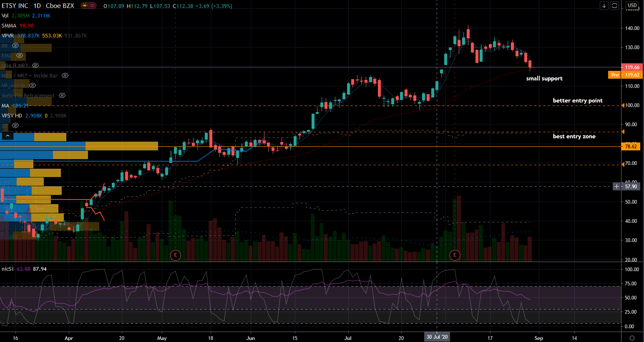Click the Sep label on time axis
This screenshot has width=644, height=342.
click(x=539, y=338)
